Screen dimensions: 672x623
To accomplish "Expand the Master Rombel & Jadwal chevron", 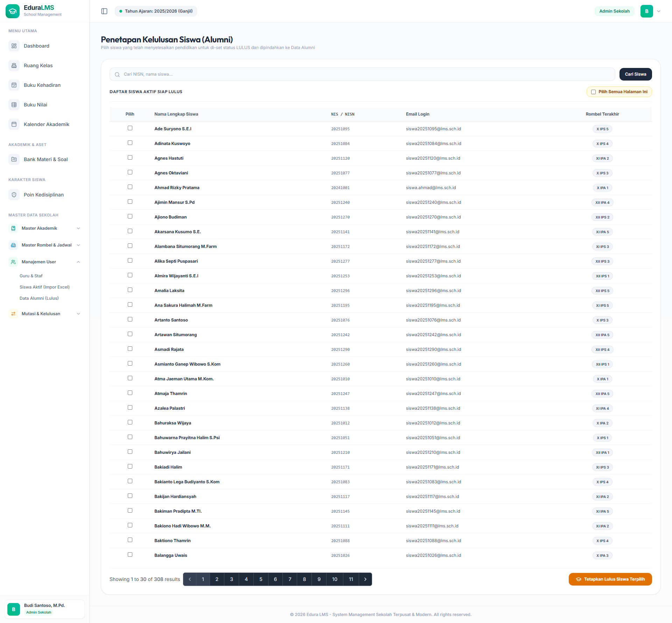I will (78, 245).
